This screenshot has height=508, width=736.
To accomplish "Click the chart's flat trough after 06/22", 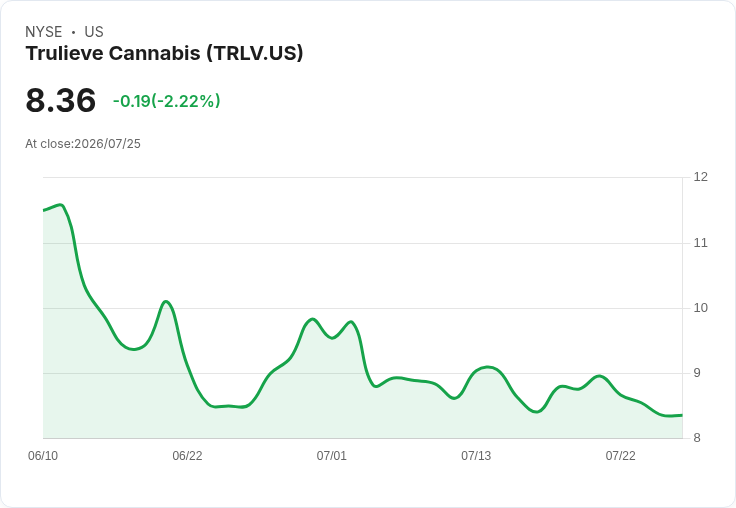I will tap(229, 406).
